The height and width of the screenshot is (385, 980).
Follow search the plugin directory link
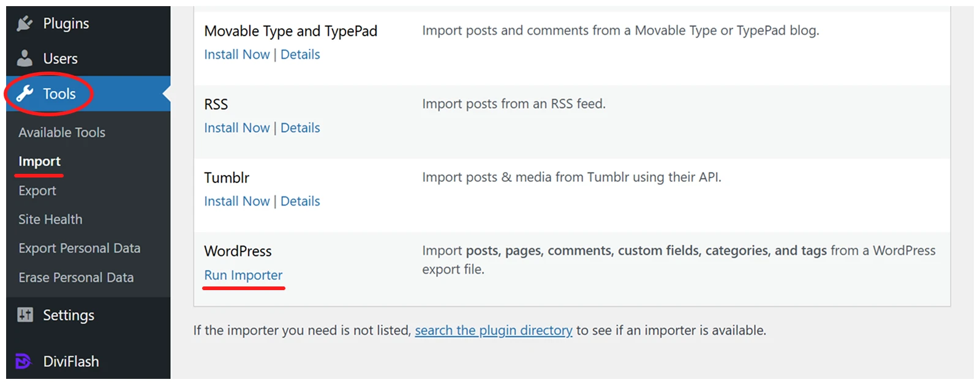point(493,331)
